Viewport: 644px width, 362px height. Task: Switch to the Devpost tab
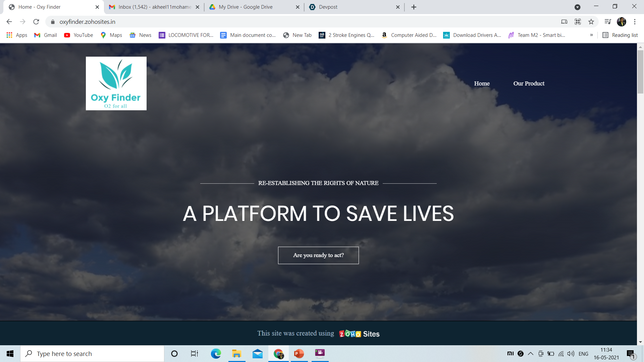coord(352,7)
